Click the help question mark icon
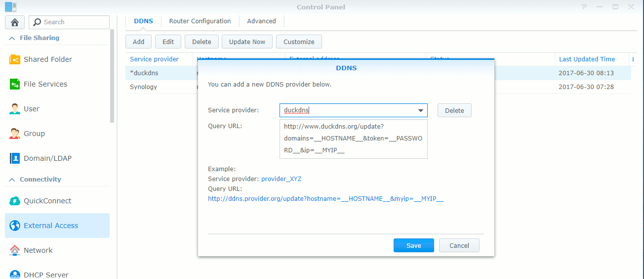Screen dimensions: 644x279 (584, 7)
